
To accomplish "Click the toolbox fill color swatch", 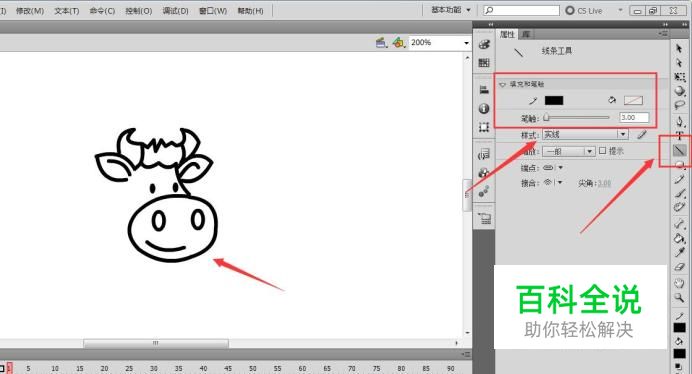I will (679, 353).
